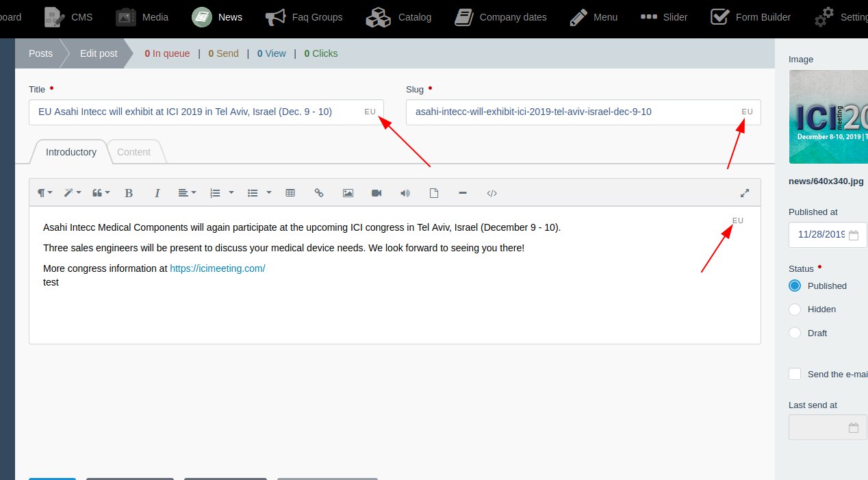The width and height of the screenshot is (868, 480).
Task: Click the Send counter
Action: pyautogui.click(x=224, y=53)
